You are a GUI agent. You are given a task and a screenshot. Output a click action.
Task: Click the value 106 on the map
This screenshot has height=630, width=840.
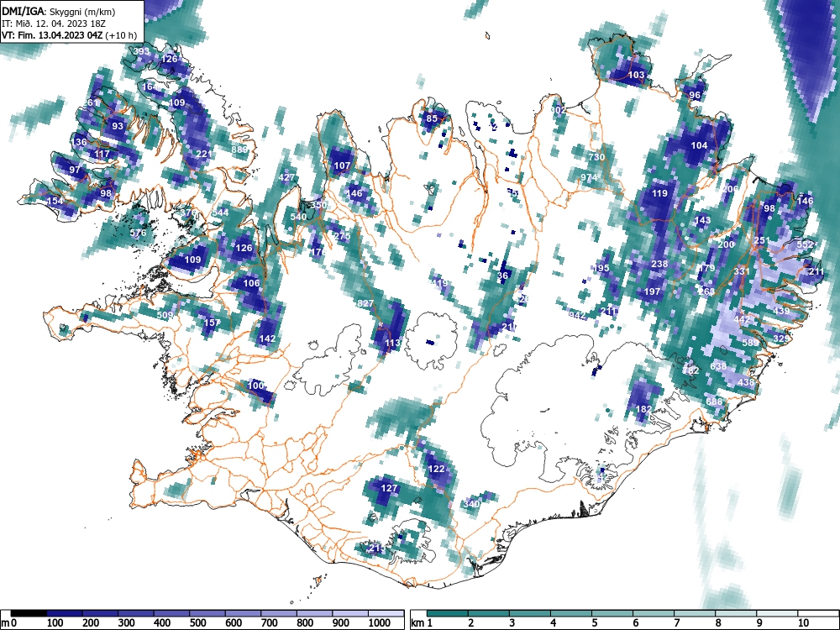251,283
